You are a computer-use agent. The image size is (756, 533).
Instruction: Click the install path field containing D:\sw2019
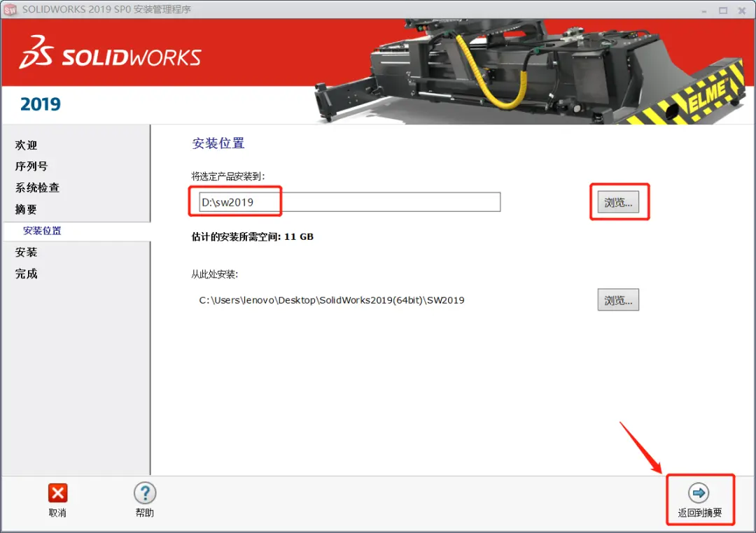[x=349, y=202]
